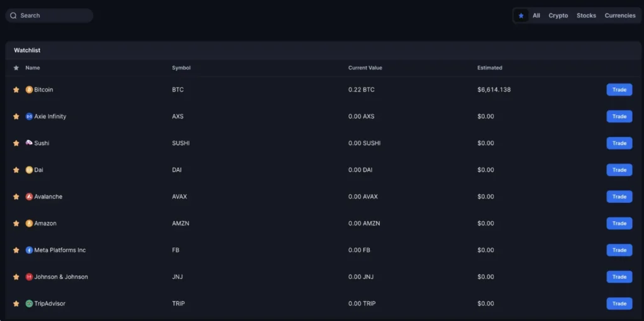This screenshot has width=644, height=321.
Task: Click the Axie Infinity logo icon
Action: [x=29, y=117]
